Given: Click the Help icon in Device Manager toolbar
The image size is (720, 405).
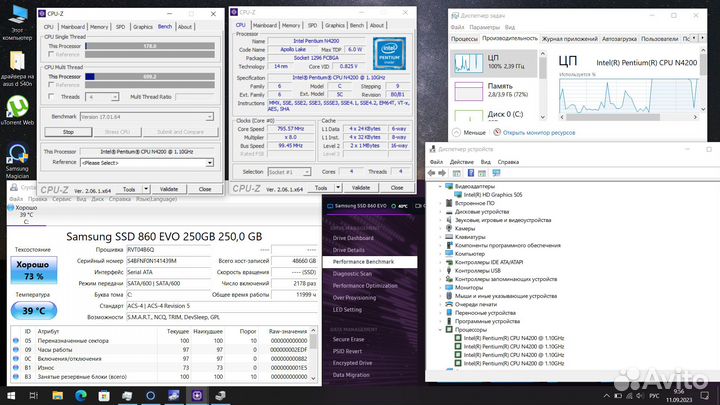Looking at the screenshot, I should [x=471, y=173].
